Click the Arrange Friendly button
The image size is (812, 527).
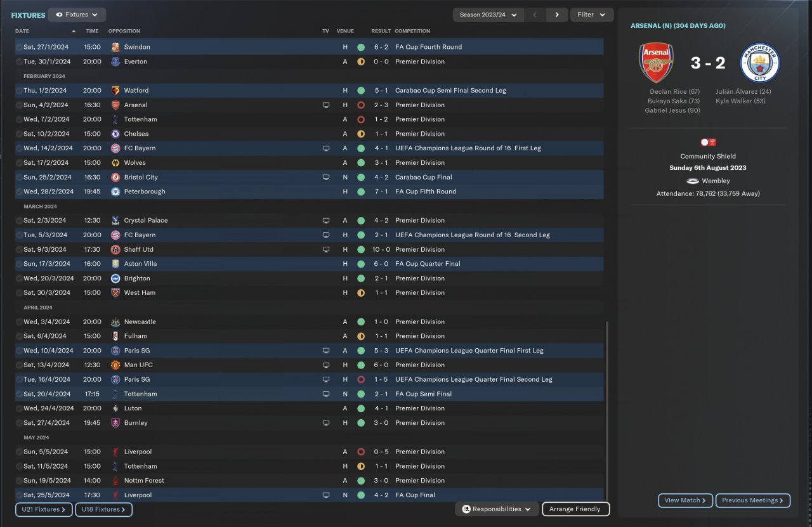pos(575,509)
